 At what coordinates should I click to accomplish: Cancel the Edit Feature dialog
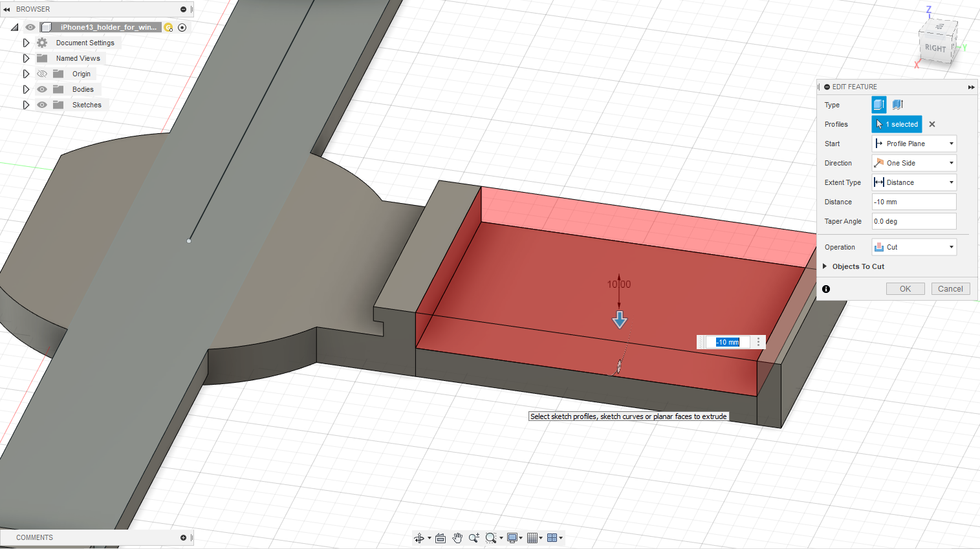pos(950,289)
